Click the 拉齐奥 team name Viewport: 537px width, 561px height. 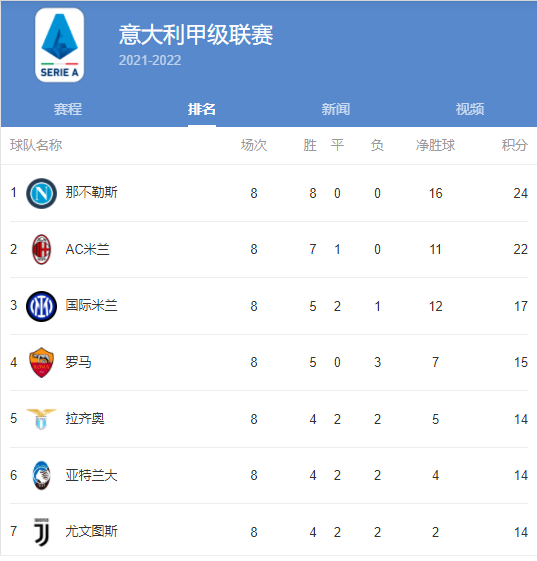[85, 418]
